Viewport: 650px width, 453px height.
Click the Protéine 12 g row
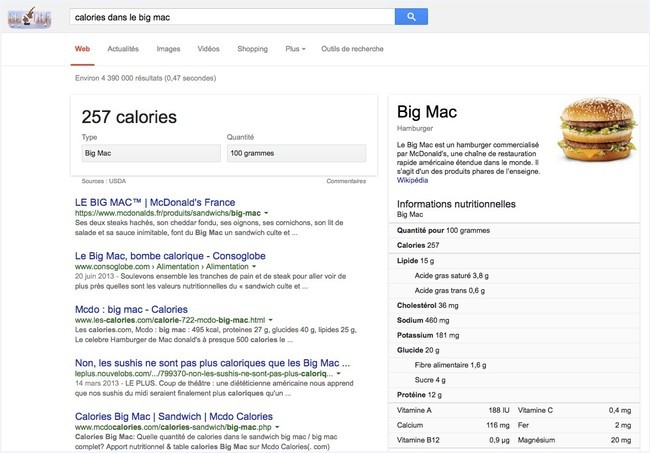(514, 395)
